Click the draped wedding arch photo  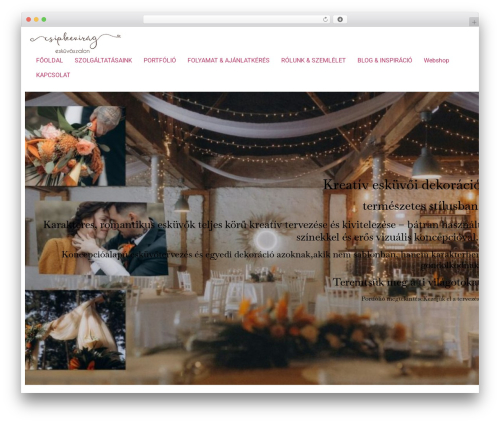75,330
